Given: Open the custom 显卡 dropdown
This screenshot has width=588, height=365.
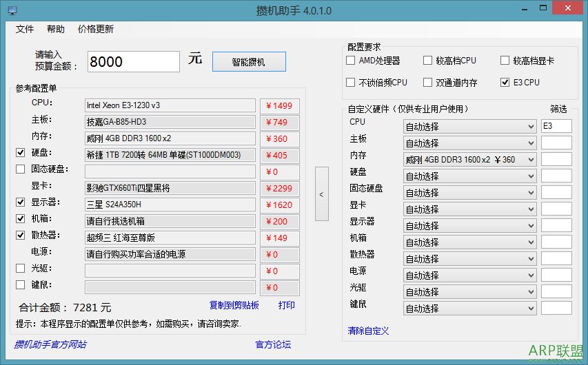Looking at the screenshot, I should point(469,209).
